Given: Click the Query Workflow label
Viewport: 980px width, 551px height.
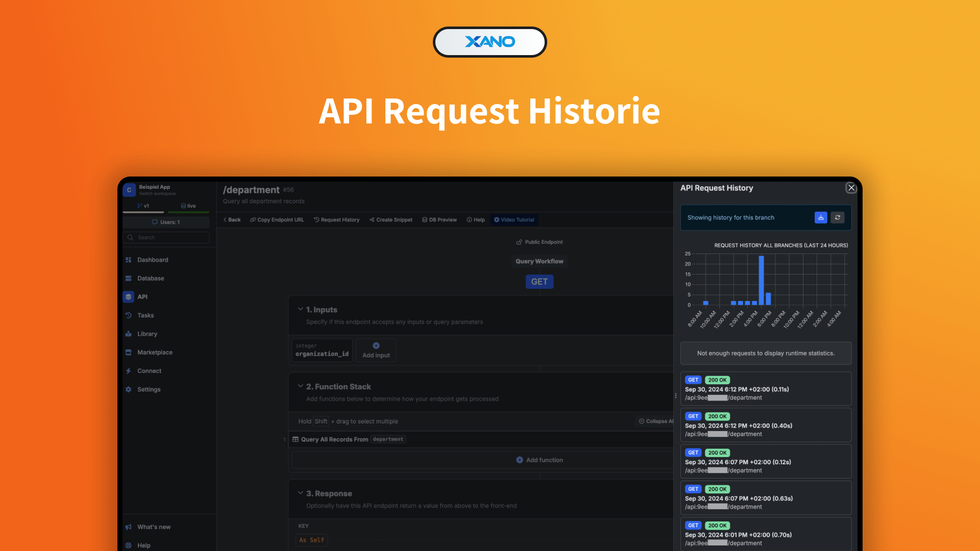Looking at the screenshot, I should tap(540, 261).
